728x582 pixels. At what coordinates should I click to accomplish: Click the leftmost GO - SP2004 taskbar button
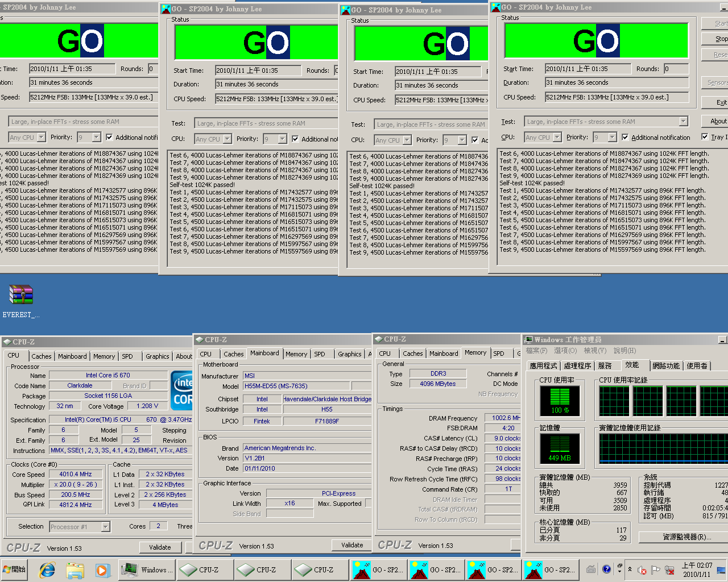click(x=378, y=569)
